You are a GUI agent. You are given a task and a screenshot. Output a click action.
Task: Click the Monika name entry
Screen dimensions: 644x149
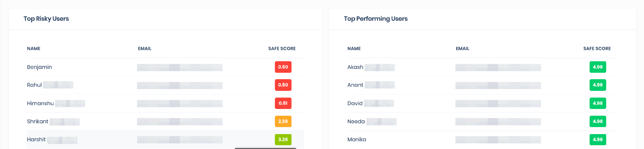[x=357, y=140]
